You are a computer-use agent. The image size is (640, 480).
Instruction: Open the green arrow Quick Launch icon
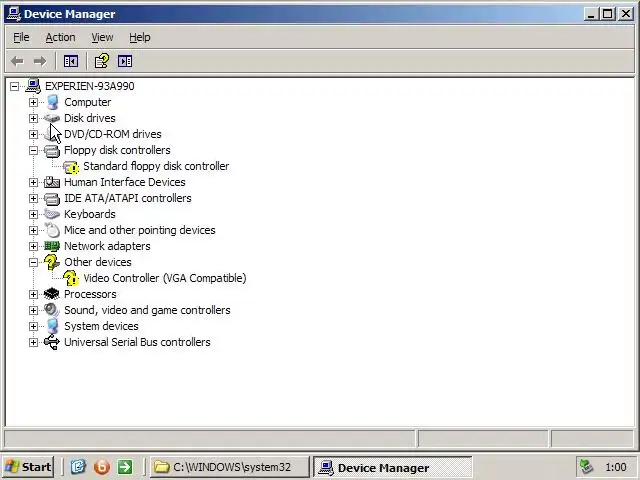click(125, 467)
